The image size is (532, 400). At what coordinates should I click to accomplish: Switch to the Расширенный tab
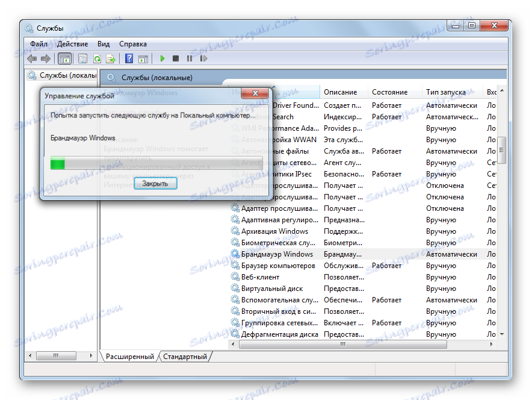click(x=129, y=357)
